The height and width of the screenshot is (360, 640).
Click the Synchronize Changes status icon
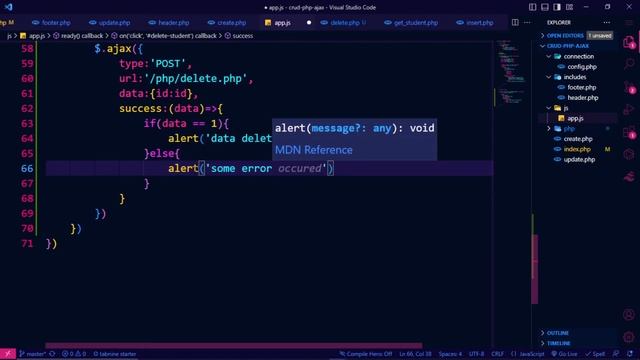[x=52, y=354]
